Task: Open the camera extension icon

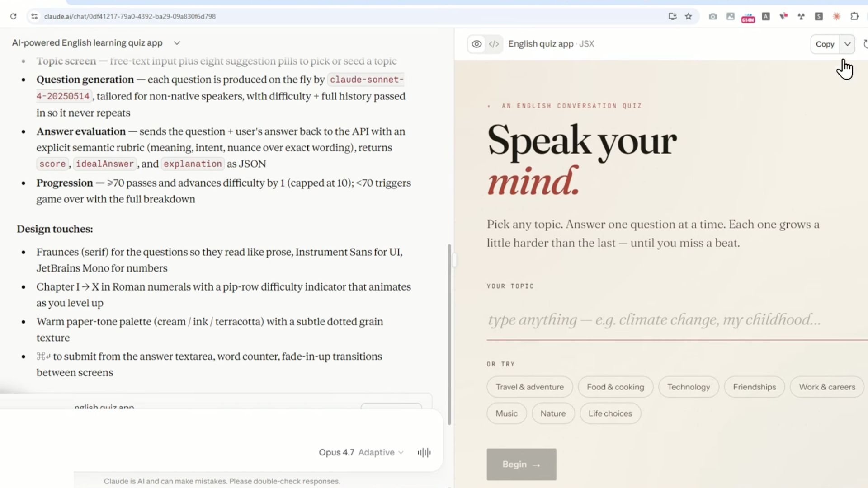Action: coord(712,16)
